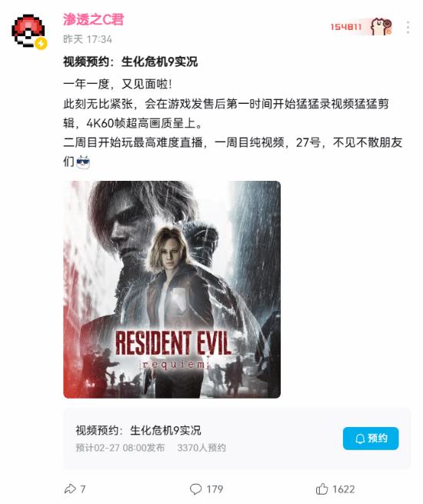Open the username 渗透之C君 profile
The image size is (423, 504).
pos(94,19)
